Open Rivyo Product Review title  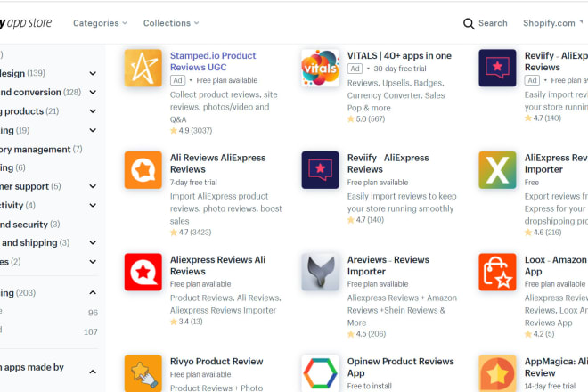(x=216, y=362)
